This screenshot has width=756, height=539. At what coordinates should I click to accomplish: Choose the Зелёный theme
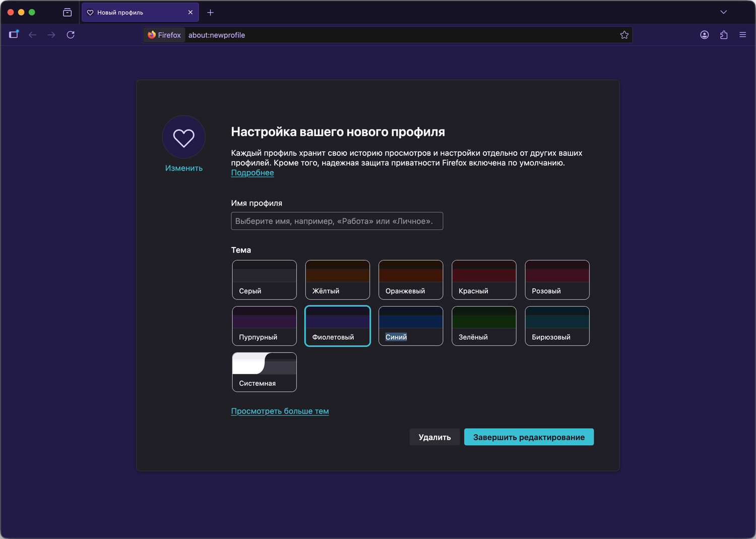(x=484, y=326)
